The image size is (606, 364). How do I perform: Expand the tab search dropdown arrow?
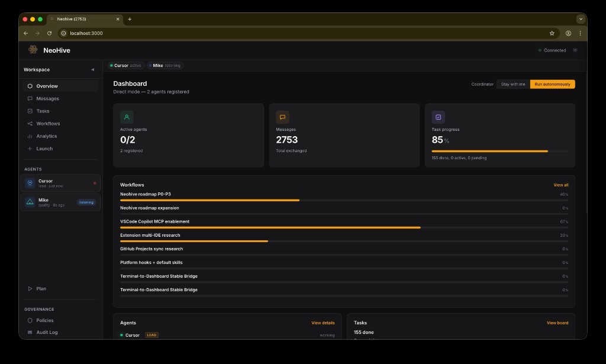point(581,19)
